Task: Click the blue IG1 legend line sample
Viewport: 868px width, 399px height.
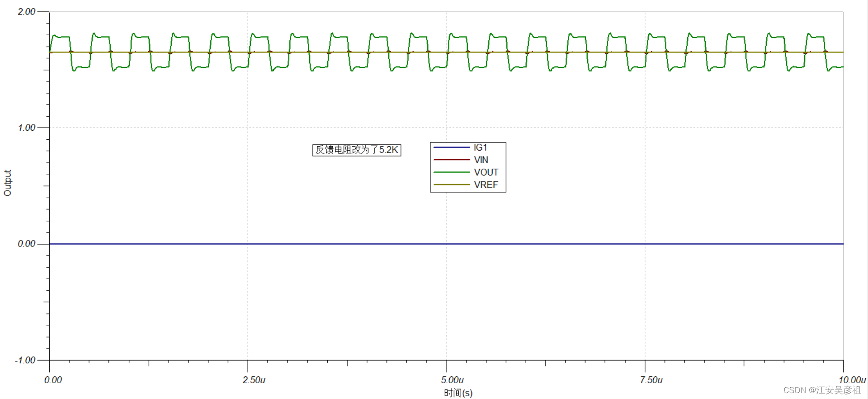Action: point(452,147)
